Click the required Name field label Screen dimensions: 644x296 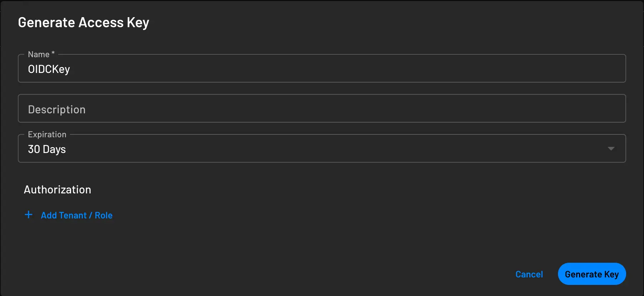[40, 54]
